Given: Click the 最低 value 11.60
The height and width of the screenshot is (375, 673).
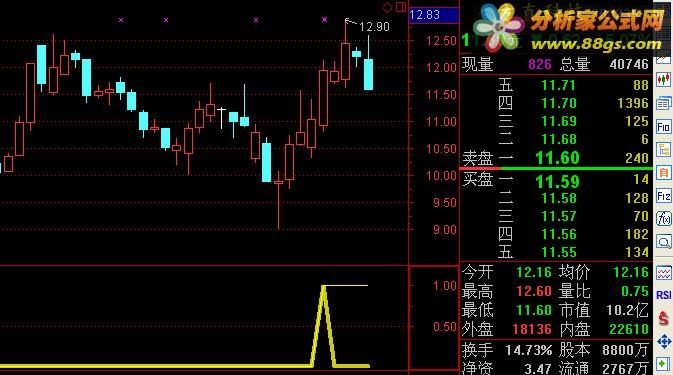Looking at the screenshot, I should click(x=534, y=310).
